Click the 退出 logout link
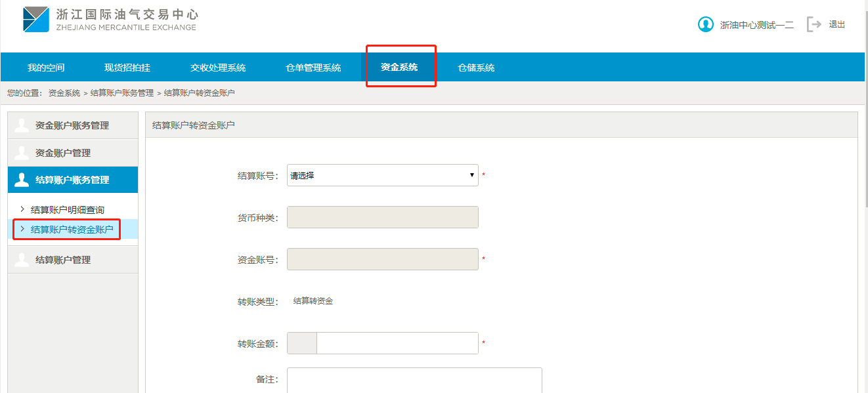Image resolution: width=868 pixels, height=393 pixels. click(x=836, y=25)
